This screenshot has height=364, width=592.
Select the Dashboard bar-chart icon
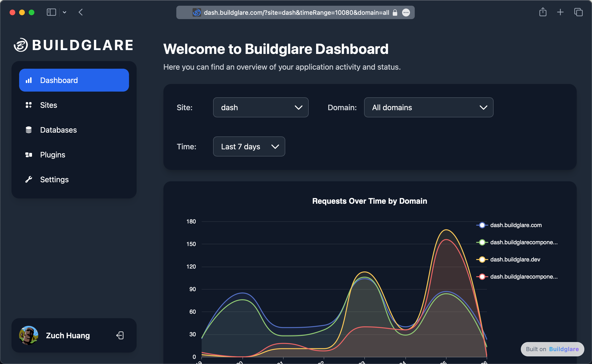pyautogui.click(x=29, y=80)
